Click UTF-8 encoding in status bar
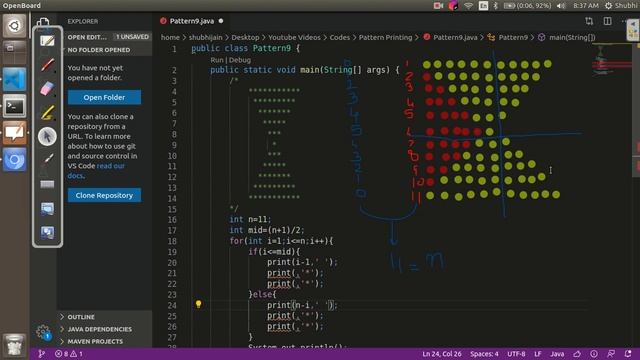Screen dimensions: 640x360 [x=516, y=354]
